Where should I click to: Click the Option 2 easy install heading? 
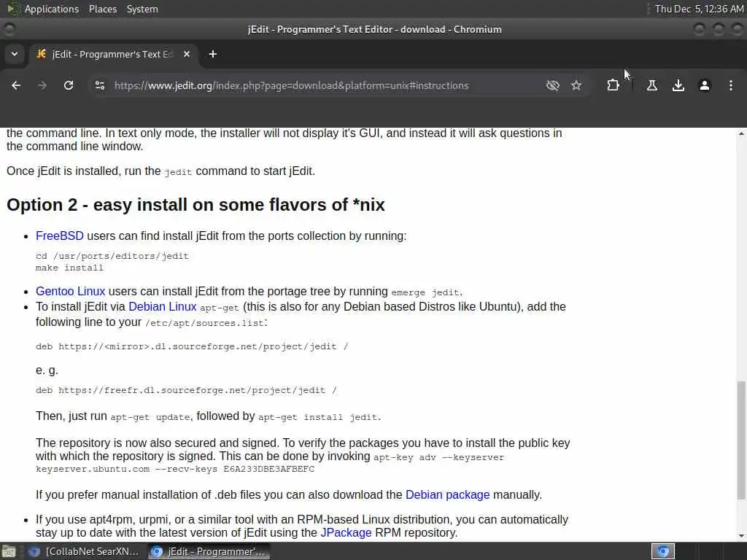(196, 205)
